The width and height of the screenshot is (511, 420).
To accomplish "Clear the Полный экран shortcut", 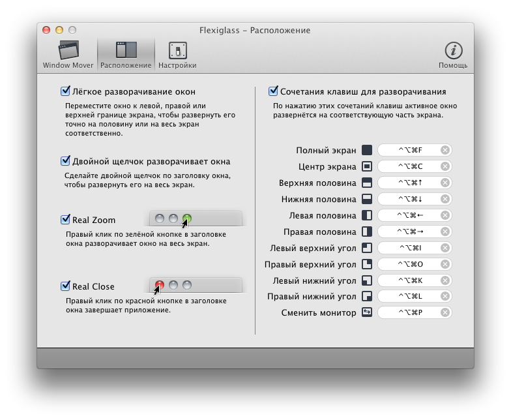I will pos(445,150).
